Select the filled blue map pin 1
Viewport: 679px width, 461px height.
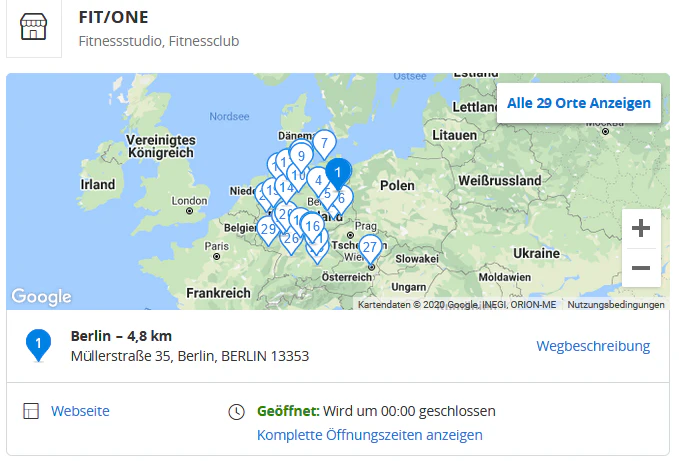338,174
